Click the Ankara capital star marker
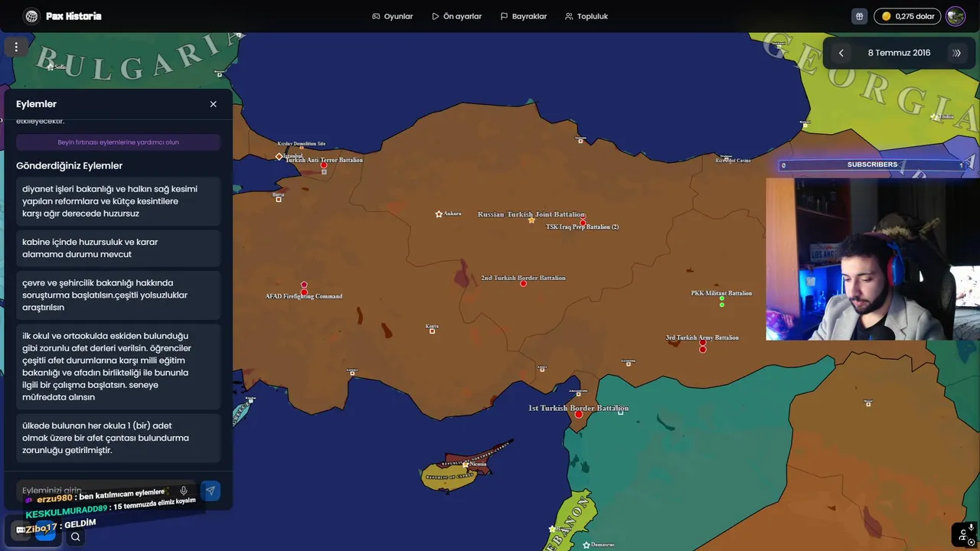Viewport: 980px width, 551px height. coord(439,214)
